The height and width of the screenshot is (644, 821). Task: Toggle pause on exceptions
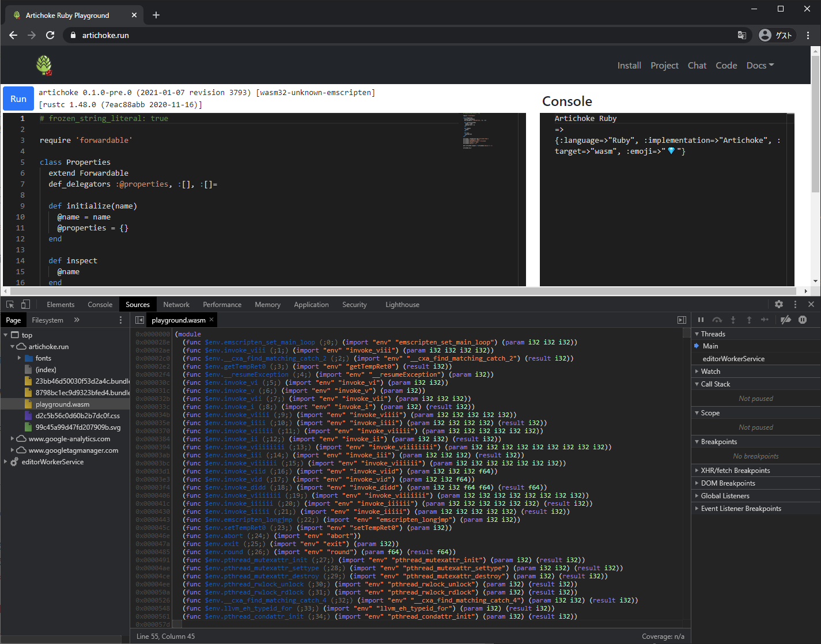(803, 320)
